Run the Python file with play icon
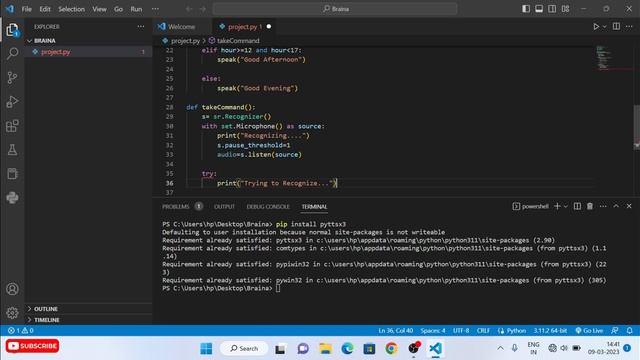 [x=596, y=27]
